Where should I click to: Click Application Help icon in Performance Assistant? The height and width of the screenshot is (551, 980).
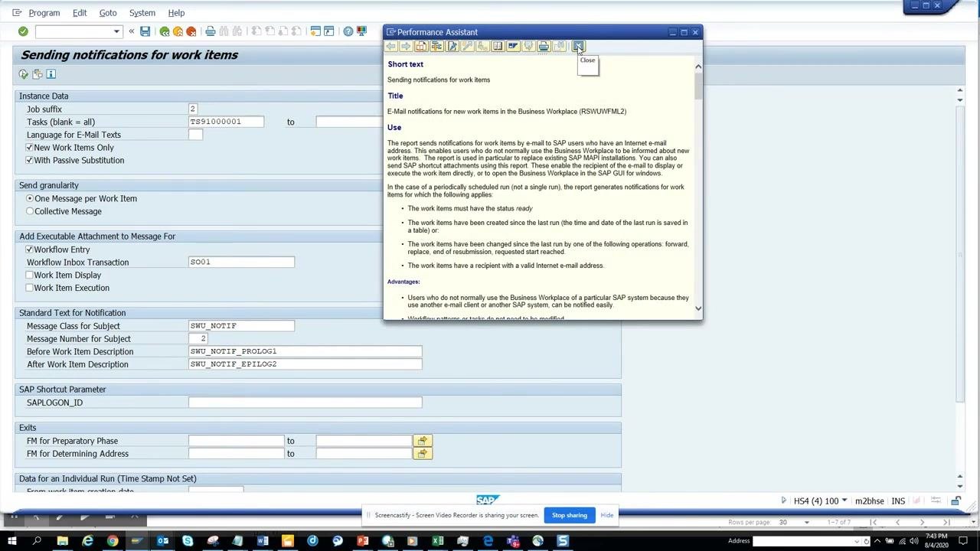[421, 47]
